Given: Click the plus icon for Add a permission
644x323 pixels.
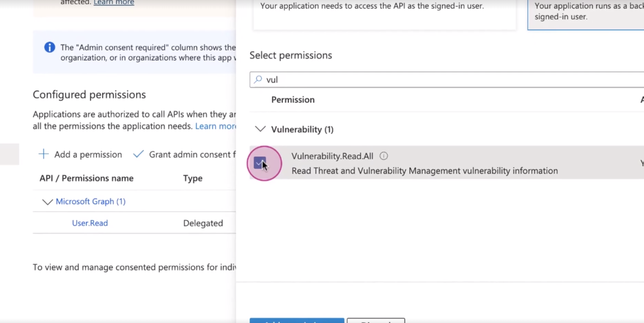Looking at the screenshot, I should point(44,154).
